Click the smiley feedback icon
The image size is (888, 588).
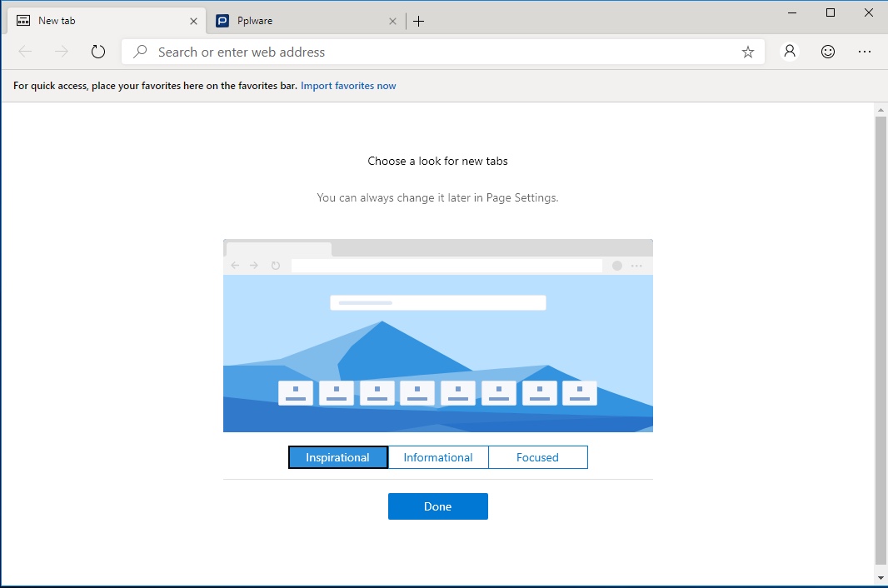coord(827,51)
